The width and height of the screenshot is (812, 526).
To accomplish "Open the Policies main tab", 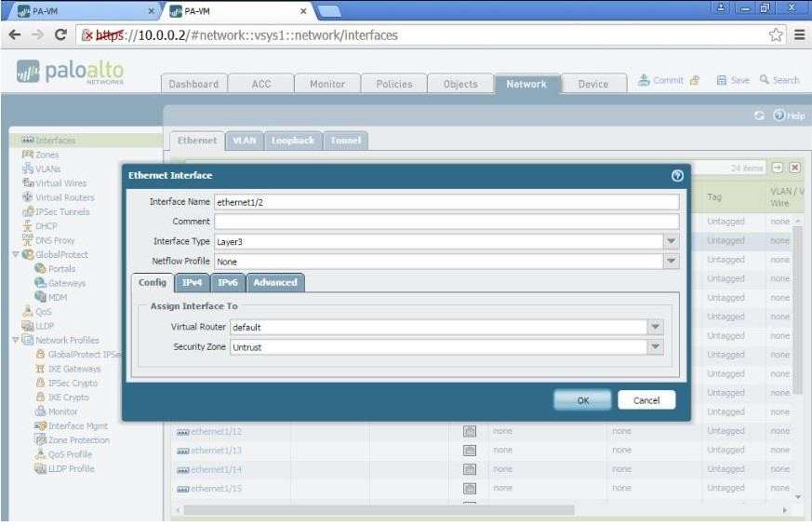I will pyautogui.click(x=393, y=84).
